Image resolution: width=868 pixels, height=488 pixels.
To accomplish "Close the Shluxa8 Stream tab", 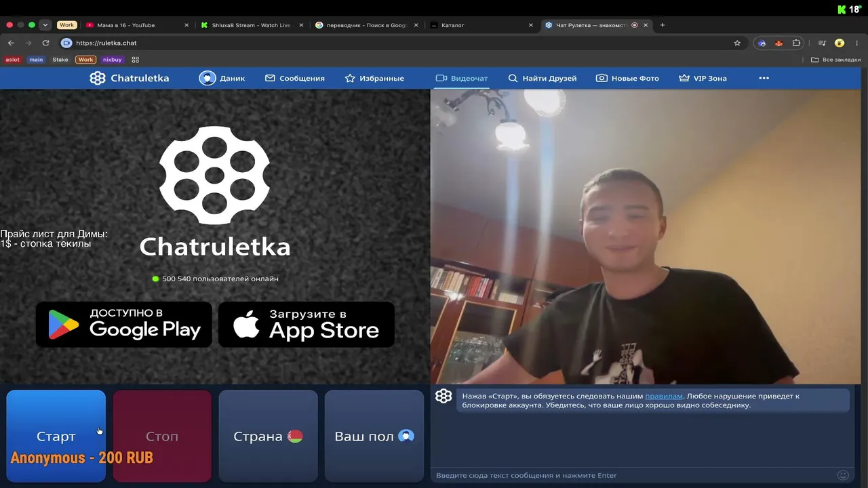I will pyautogui.click(x=302, y=25).
